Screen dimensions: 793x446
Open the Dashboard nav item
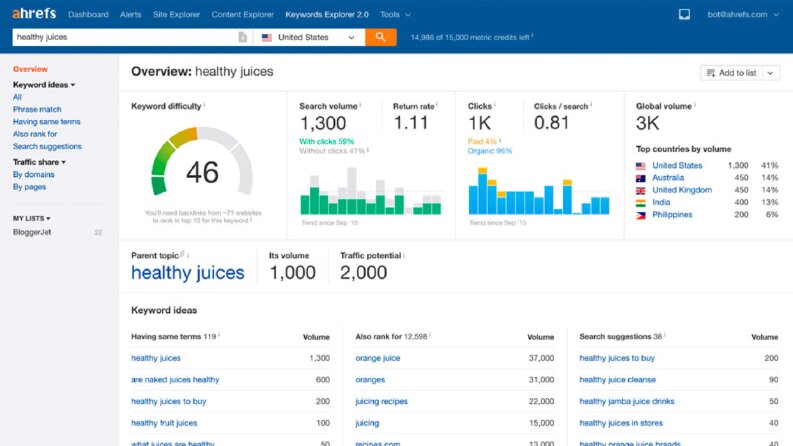tap(88, 15)
